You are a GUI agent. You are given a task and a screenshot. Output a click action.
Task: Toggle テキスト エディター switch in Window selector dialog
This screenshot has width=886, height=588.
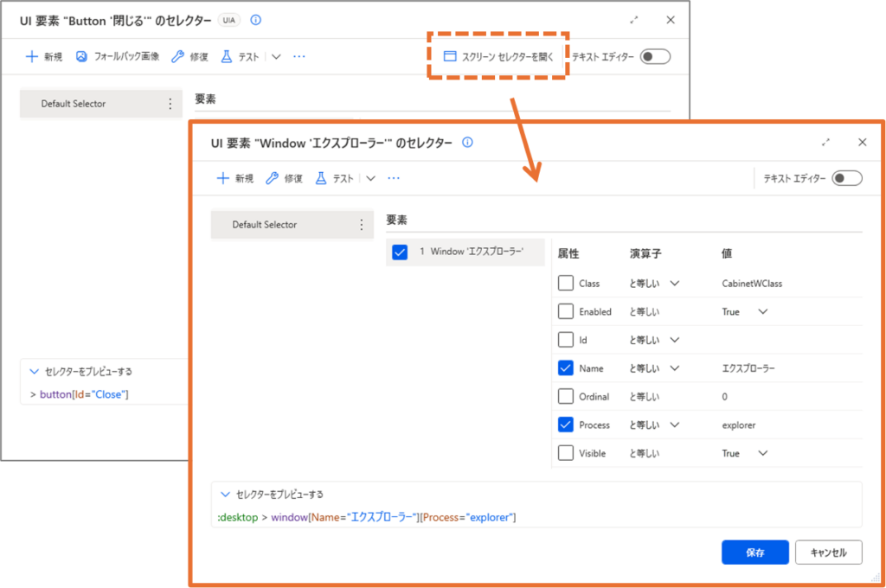tap(847, 178)
